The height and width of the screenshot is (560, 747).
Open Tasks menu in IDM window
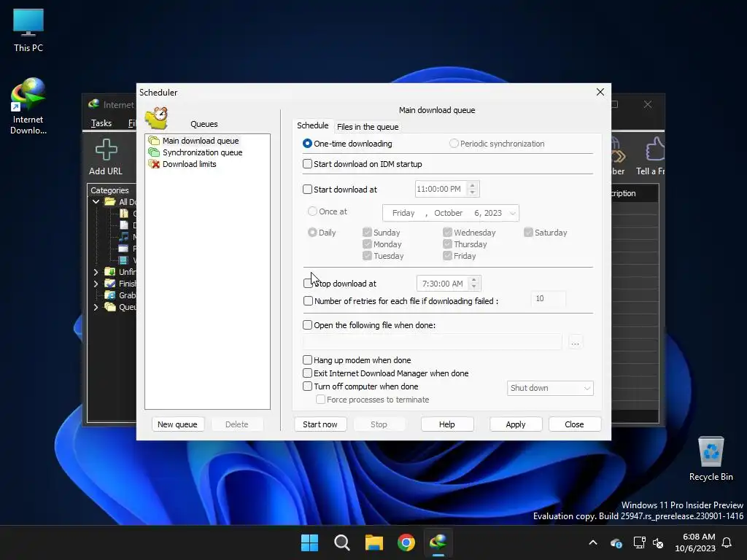(x=101, y=123)
